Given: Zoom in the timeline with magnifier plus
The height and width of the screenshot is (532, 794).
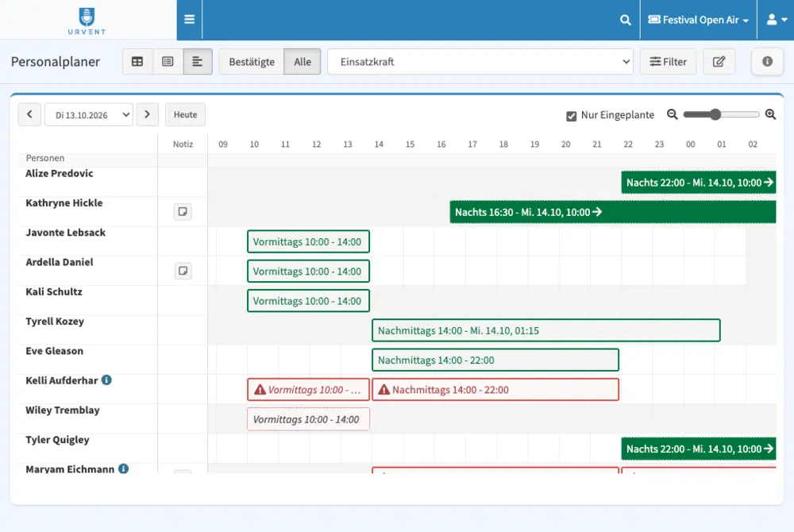Looking at the screenshot, I should (770, 114).
